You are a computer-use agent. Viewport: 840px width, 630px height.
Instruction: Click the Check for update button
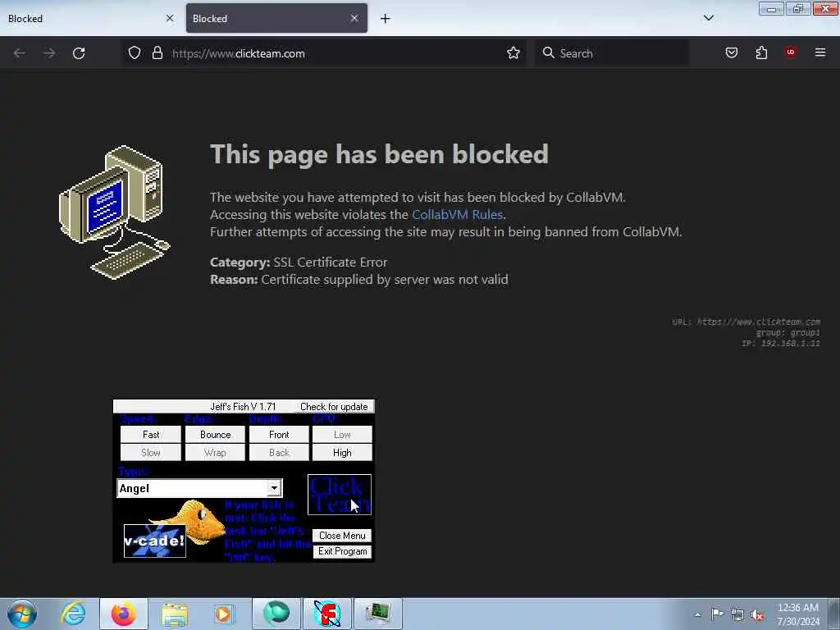pos(334,407)
